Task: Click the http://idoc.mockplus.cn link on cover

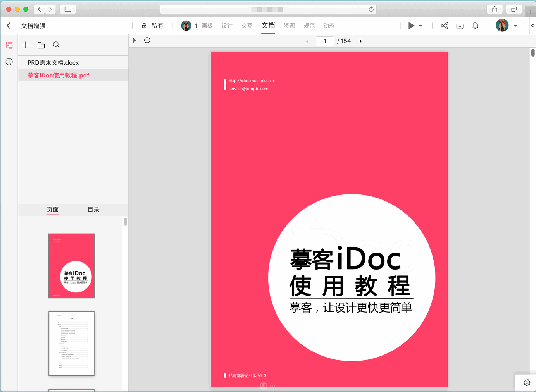Action: click(251, 81)
